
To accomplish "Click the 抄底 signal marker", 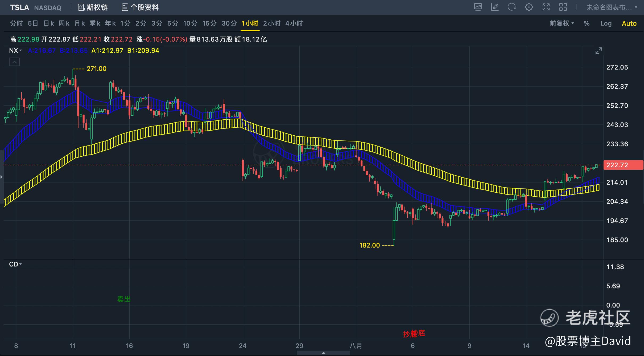I will pyautogui.click(x=414, y=334).
